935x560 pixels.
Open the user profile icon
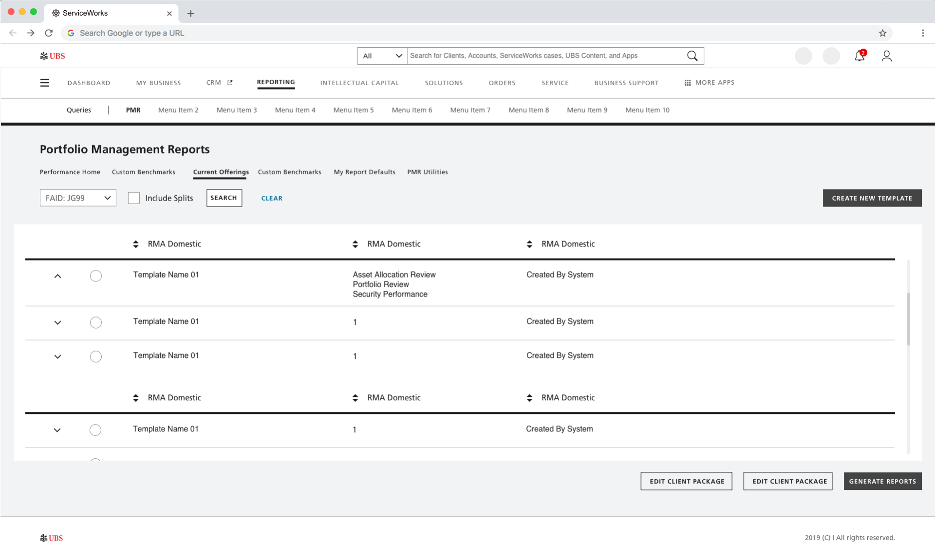click(886, 56)
